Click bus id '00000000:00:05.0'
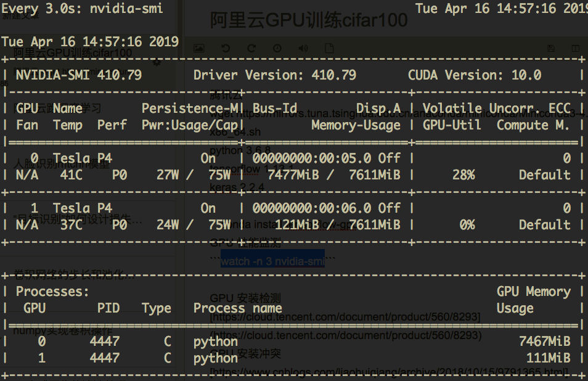Screen dimensions: 588x381 [312, 158]
